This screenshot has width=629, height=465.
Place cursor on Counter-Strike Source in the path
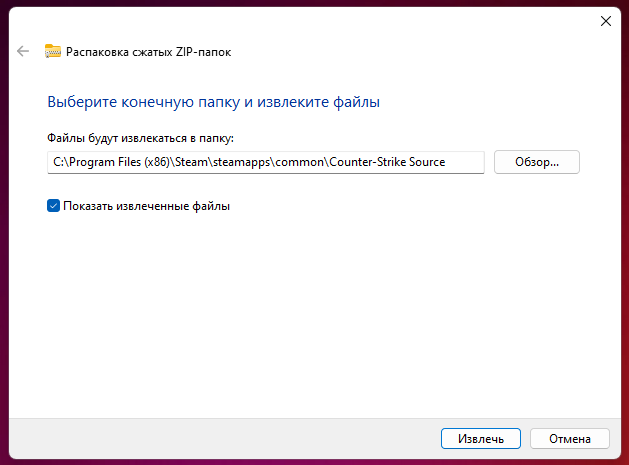pyautogui.click(x=387, y=162)
